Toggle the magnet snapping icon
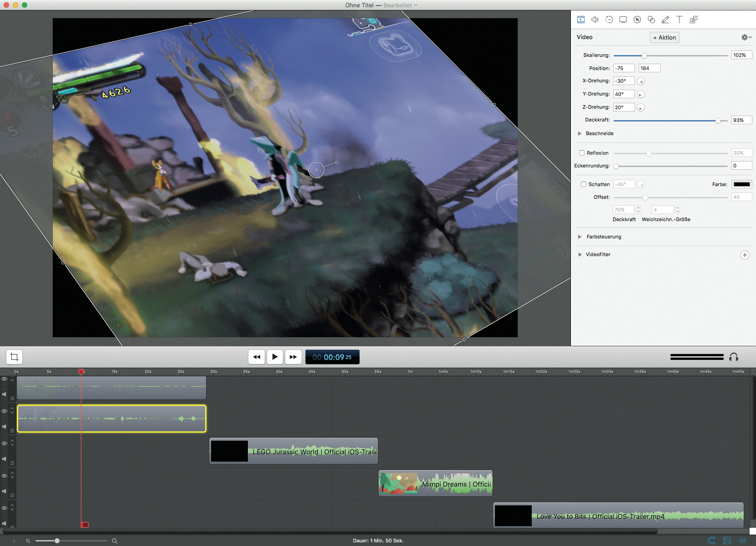The image size is (756, 546). point(712,541)
